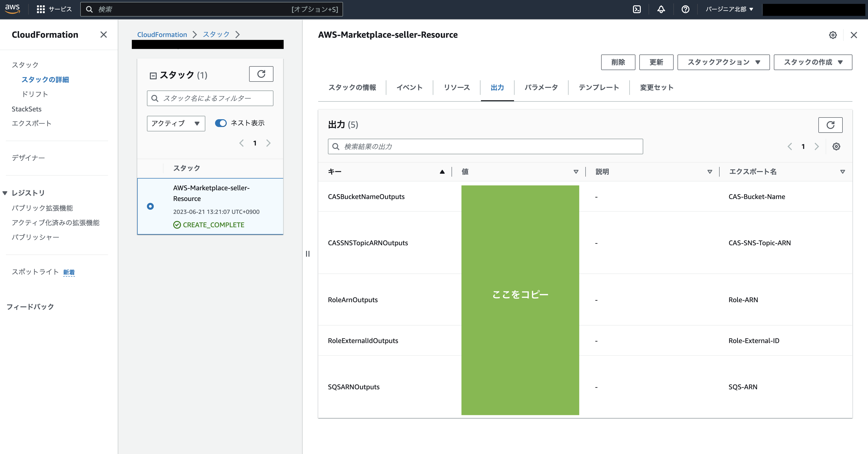The image size is (868, 454).
Task: Open the CloudFormation breadcrumb link
Action: pos(162,34)
